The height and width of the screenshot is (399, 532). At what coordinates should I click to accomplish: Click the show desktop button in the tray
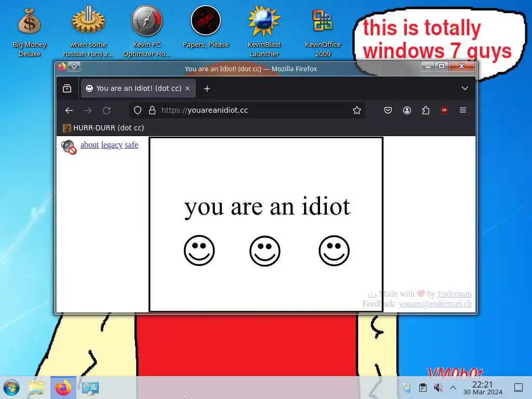click(518, 388)
